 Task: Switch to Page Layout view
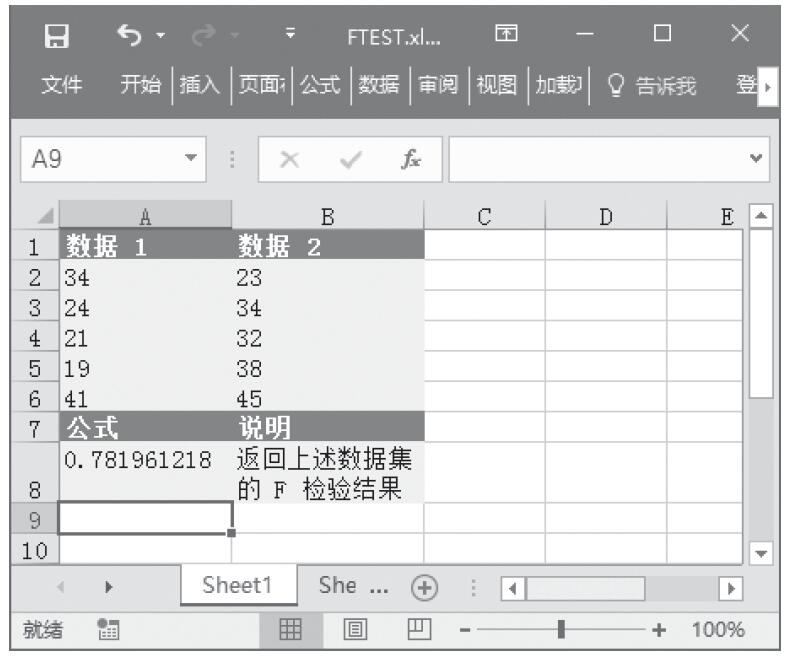tap(354, 630)
